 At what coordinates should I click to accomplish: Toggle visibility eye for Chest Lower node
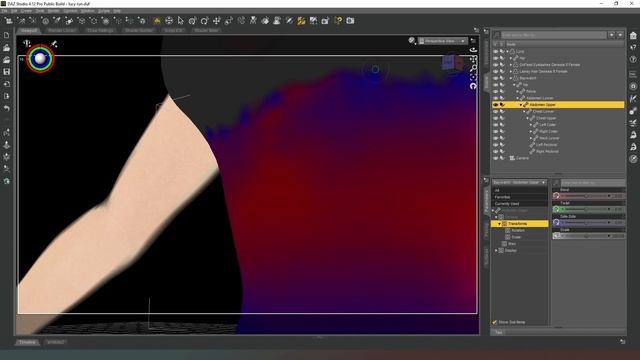pos(496,111)
